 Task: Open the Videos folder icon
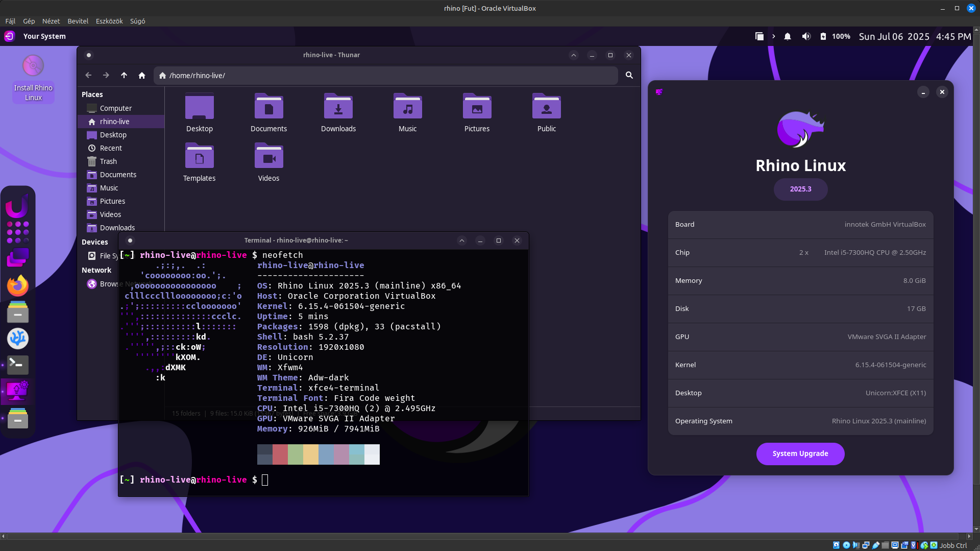(268, 162)
